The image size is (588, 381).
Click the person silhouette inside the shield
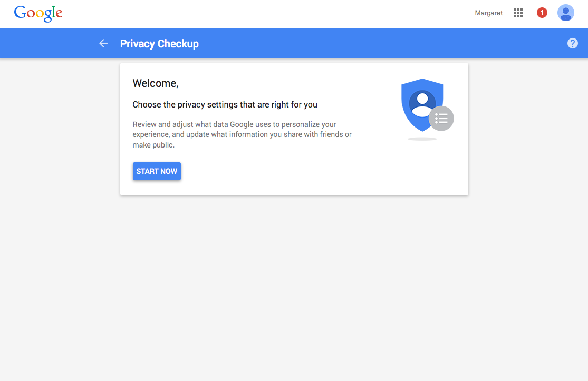coord(422,103)
